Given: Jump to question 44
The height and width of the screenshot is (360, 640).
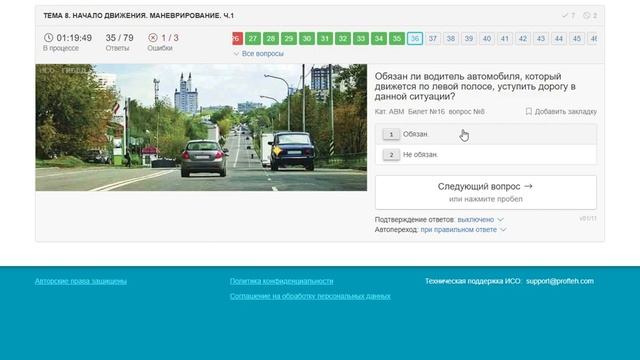Looking at the screenshot, I should click(559, 39).
